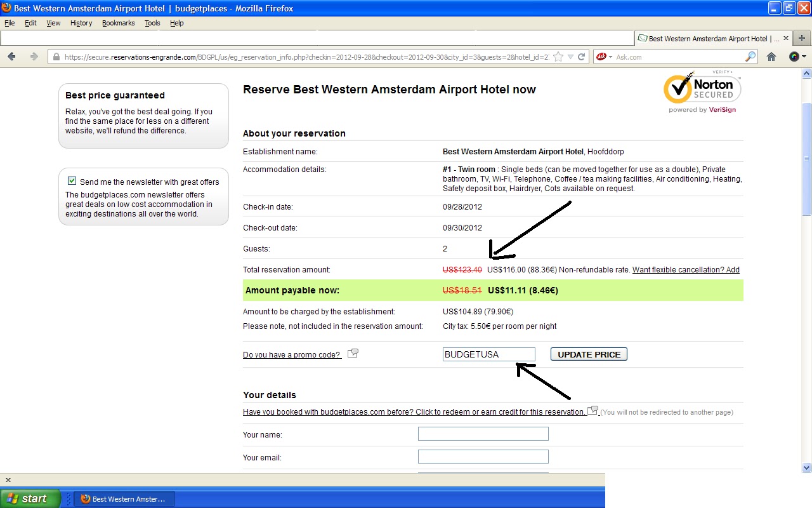812x508 pixels.
Task: Open the Edit menu
Action: 30,23
